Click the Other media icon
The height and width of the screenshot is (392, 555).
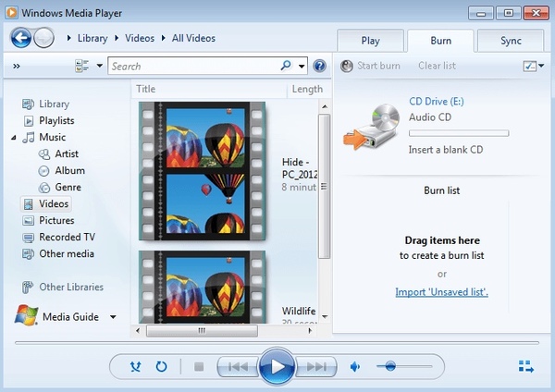click(x=28, y=254)
